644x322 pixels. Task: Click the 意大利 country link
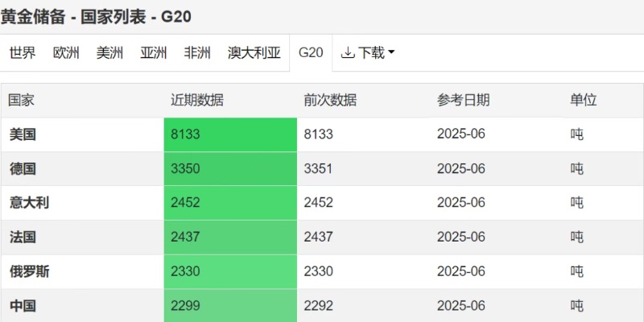pyautogui.click(x=29, y=203)
